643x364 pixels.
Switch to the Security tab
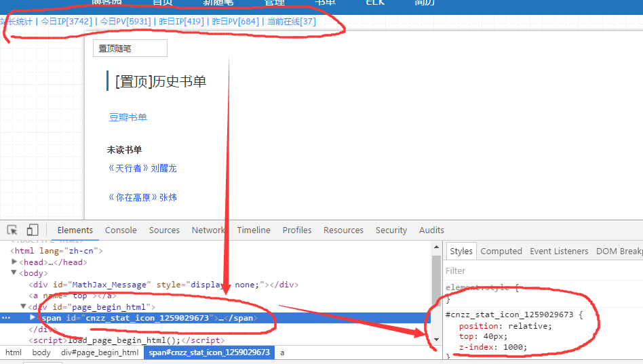coord(391,230)
